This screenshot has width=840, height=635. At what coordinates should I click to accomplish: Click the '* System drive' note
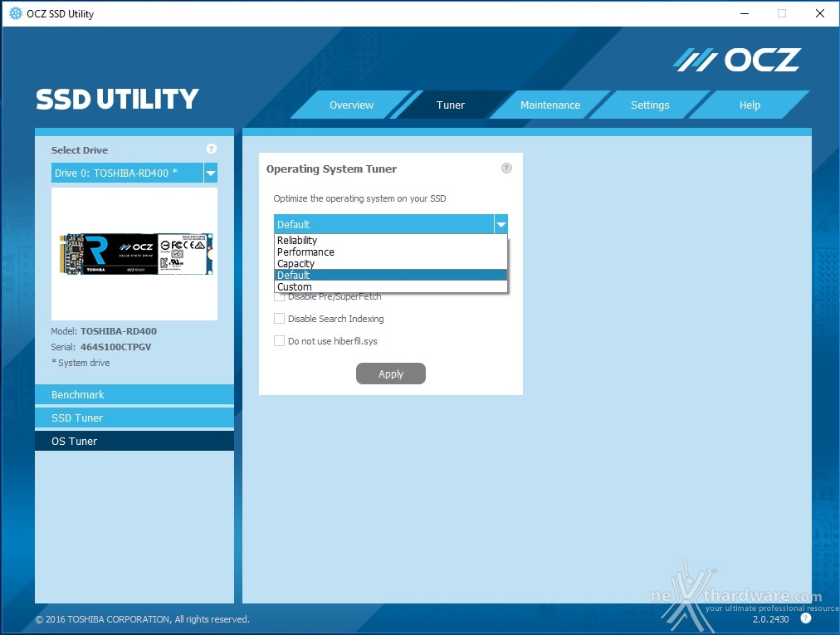pos(81,363)
